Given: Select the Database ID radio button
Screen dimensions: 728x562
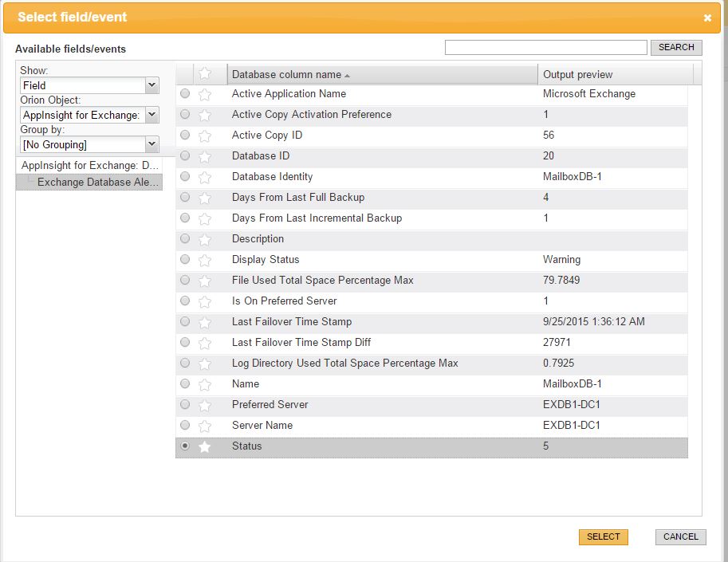Looking at the screenshot, I should pyautogui.click(x=185, y=155).
